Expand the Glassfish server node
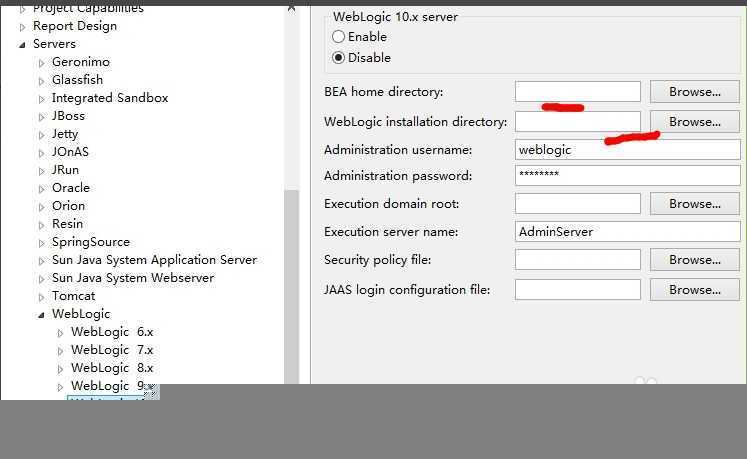The height and width of the screenshot is (459, 747). point(41,81)
